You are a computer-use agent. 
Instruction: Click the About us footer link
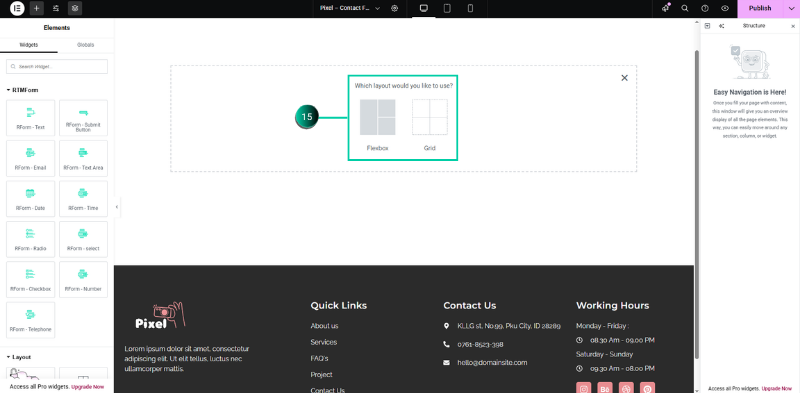tap(324, 326)
